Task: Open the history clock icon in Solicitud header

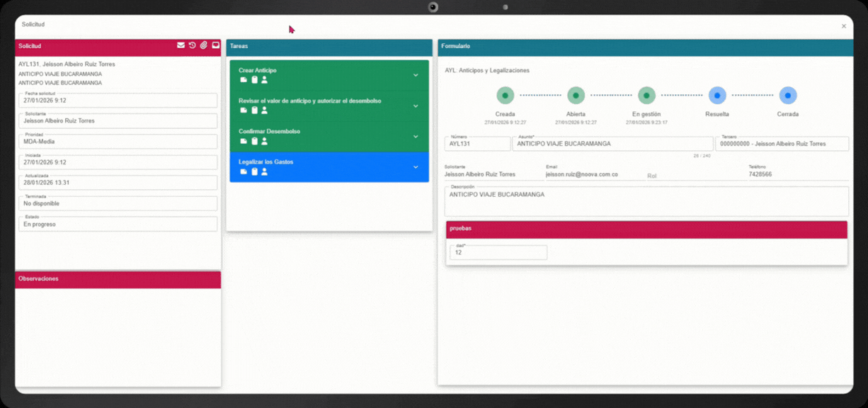Action: pos(192,45)
